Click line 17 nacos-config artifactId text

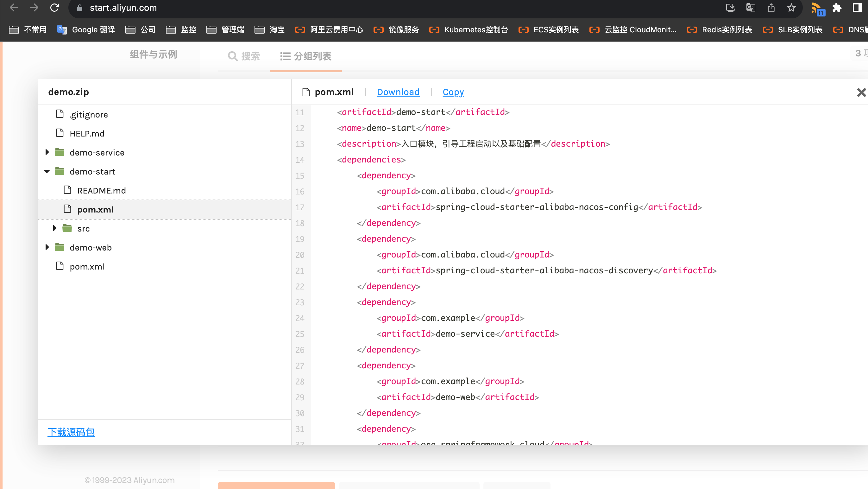[537, 207]
